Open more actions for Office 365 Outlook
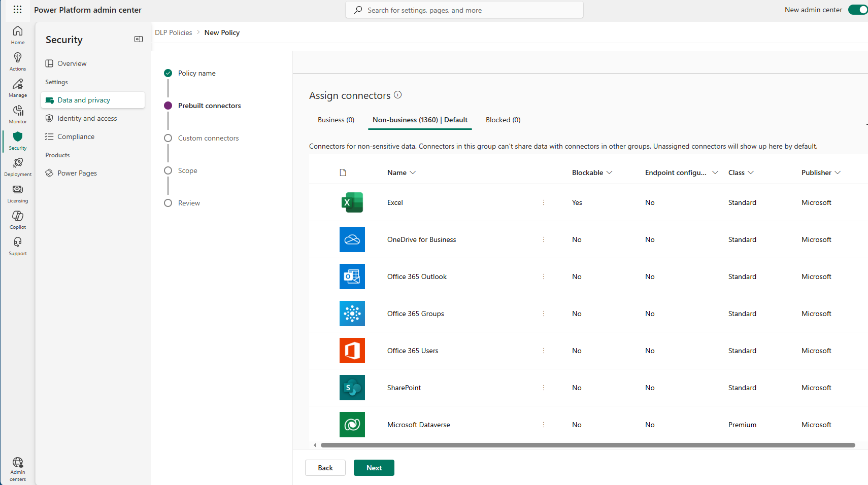 tap(544, 276)
